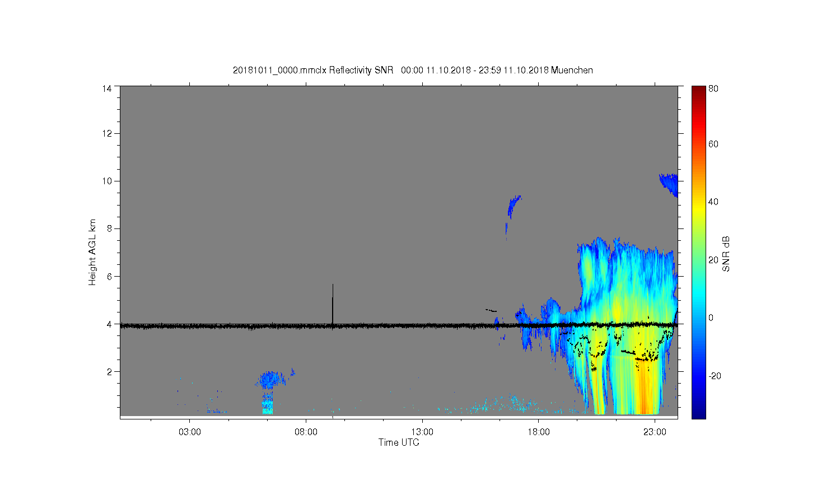Click the '18:00' time tick label
The height and width of the screenshot is (504, 840).
click(538, 432)
